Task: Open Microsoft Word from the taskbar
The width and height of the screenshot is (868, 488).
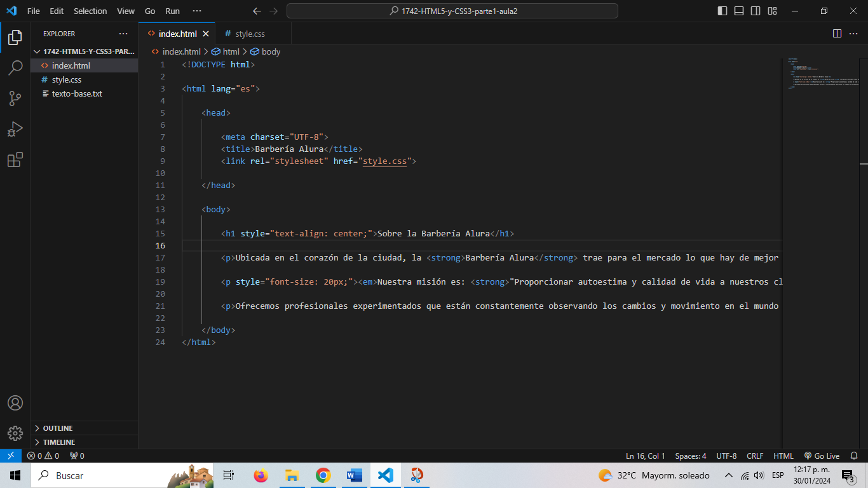Action: [354, 475]
